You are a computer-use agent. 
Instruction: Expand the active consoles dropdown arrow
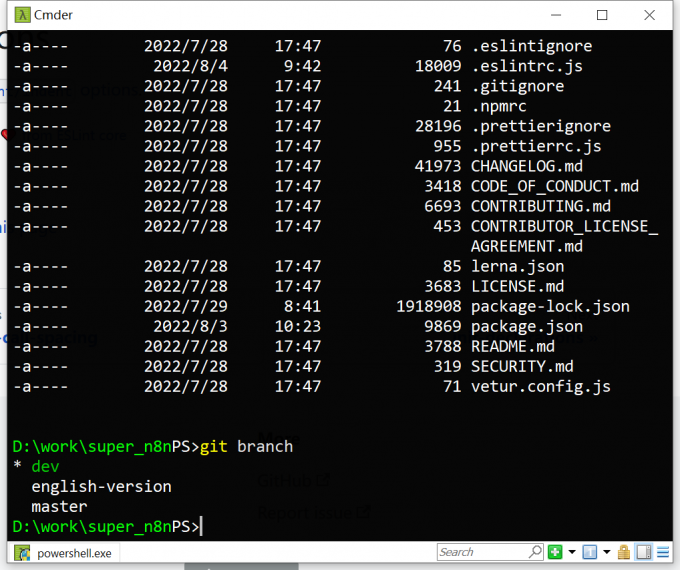pyautogui.click(x=606, y=552)
